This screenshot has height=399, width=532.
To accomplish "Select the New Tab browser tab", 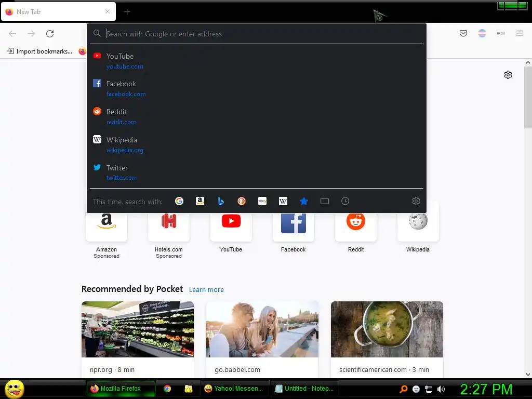I will [x=58, y=11].
